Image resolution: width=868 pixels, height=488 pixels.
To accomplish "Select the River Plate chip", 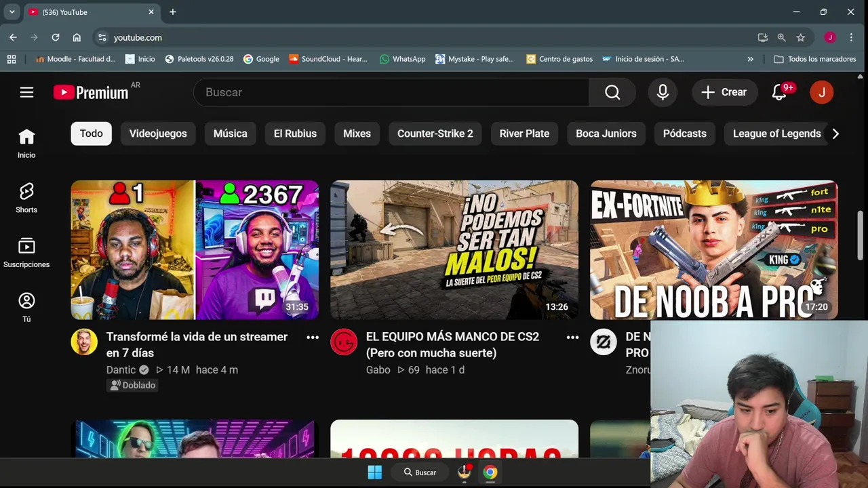I will coord(524,134).
